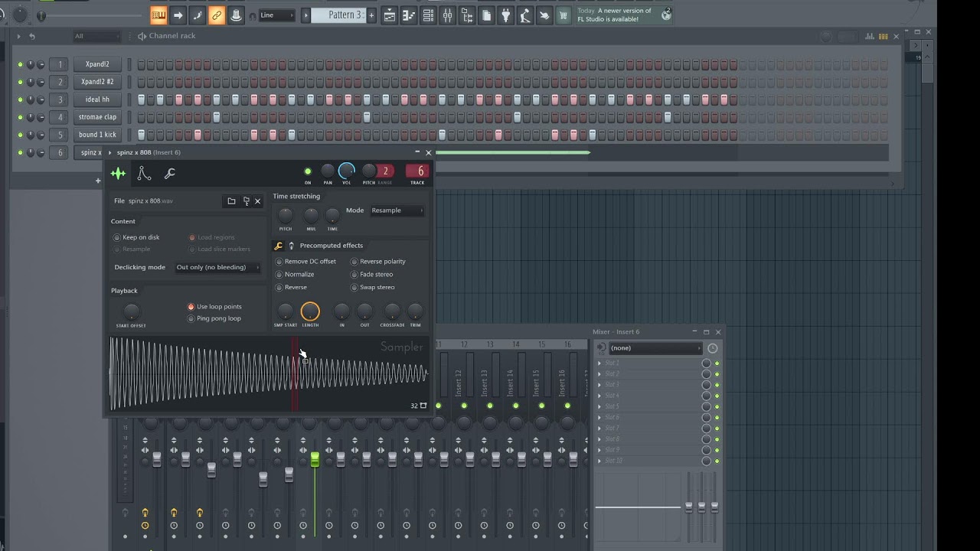Click the plus button next to Pattern 3

click(x=371, y=15)
